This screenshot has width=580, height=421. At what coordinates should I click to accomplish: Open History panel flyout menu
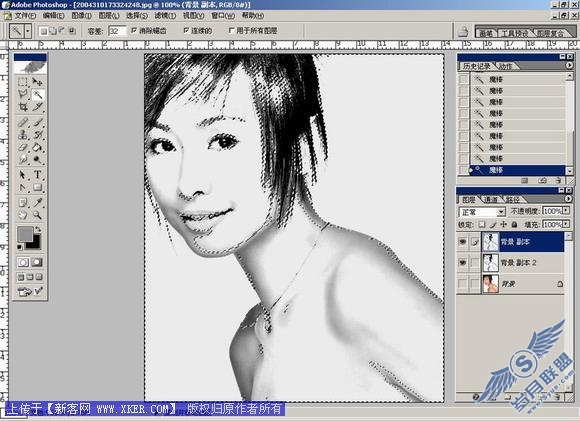pos(569,65)
